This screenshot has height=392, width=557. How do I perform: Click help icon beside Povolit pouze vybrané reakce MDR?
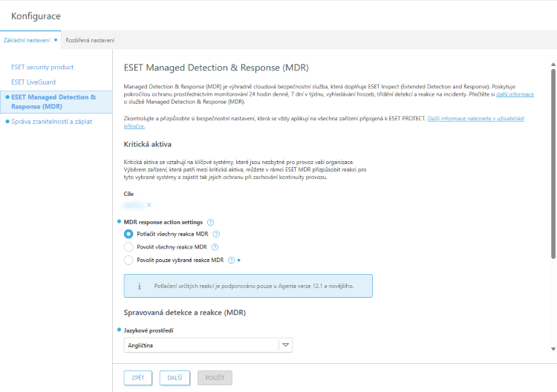[x=232, y=260]
